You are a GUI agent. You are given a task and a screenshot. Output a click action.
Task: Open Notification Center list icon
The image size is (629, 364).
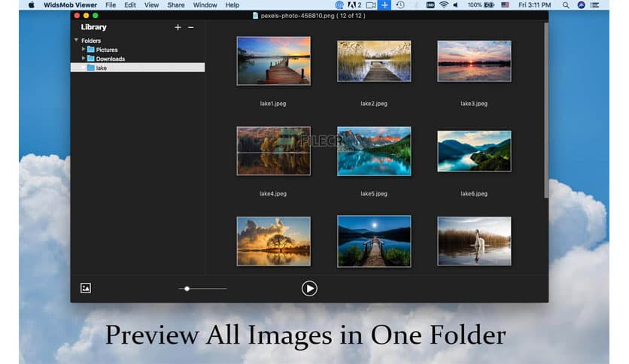(594, 5)
